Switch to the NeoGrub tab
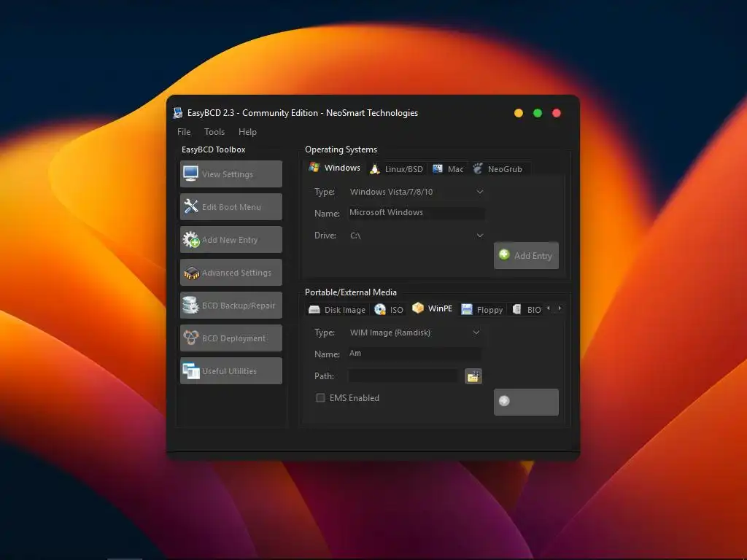The image size is (747, 560). 498,169
